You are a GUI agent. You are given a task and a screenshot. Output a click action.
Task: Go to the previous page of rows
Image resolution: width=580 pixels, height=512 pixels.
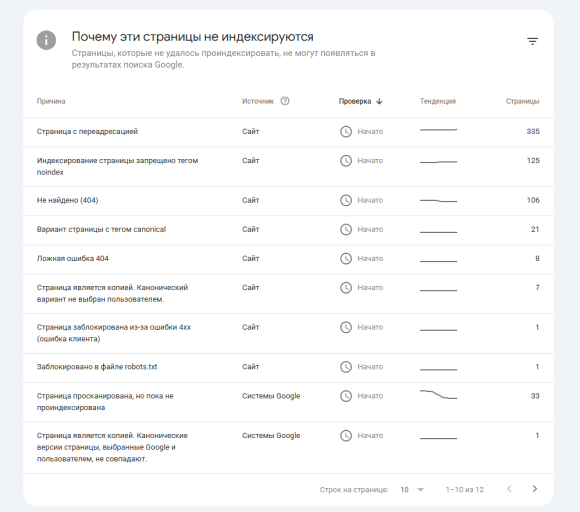click(x=509, y=489)
